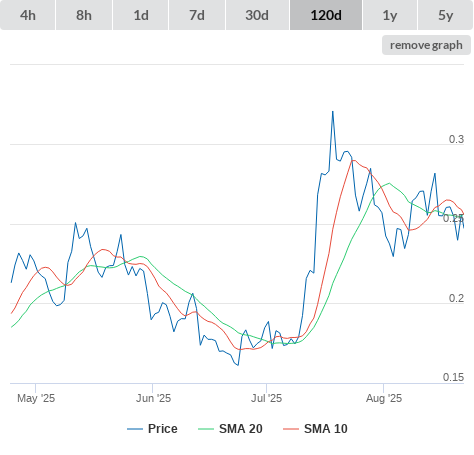Click the Jun '25 axis label
This screenshot has width=474, height=455.
coord(153,398)
